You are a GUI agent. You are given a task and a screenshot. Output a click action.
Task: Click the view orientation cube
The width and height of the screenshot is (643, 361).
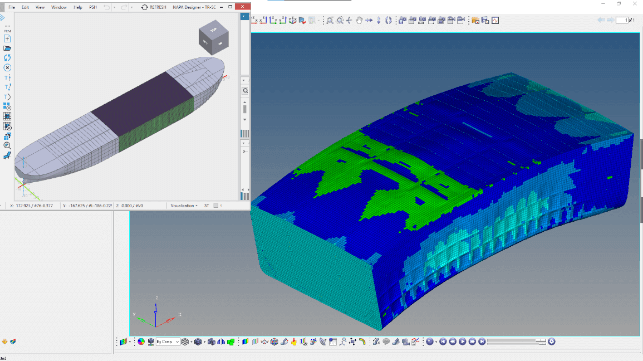pos(214,37)
